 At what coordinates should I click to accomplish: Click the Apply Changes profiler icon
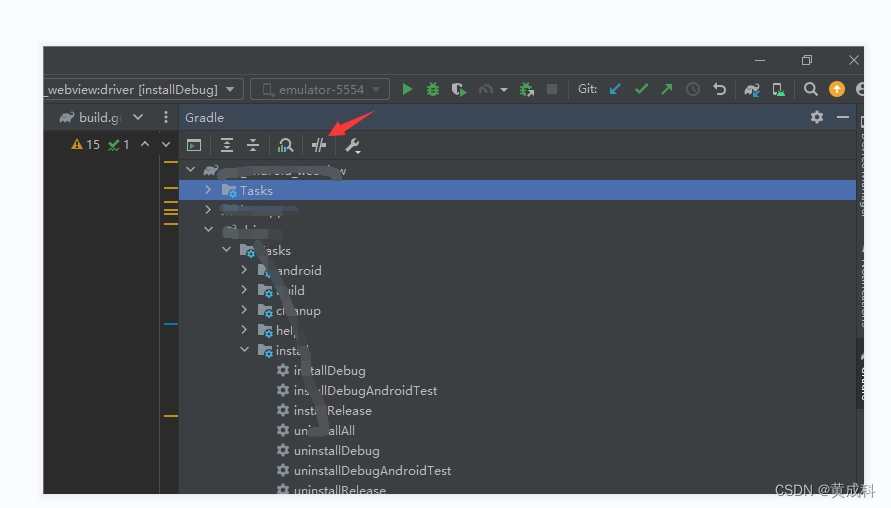point(486,89)
